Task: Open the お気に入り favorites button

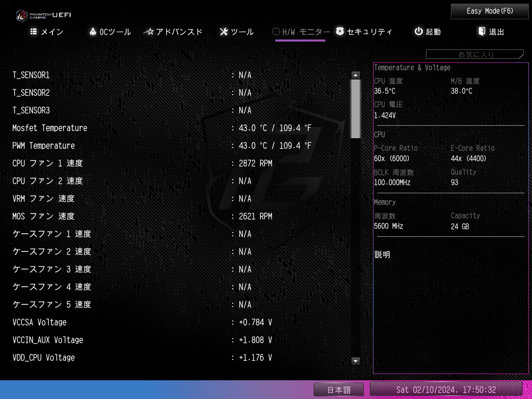Action: click(x=475, y=54)
